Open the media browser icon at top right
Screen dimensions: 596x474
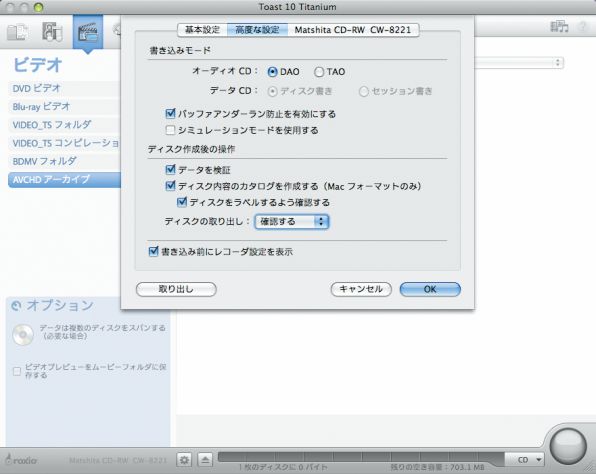559,26
